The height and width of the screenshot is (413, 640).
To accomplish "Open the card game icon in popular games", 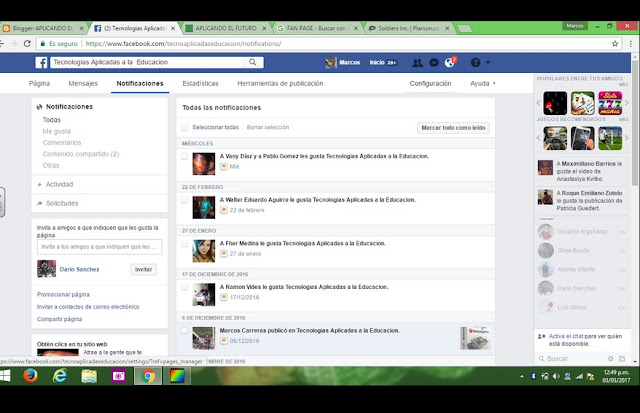I will (x=582, y=103).
